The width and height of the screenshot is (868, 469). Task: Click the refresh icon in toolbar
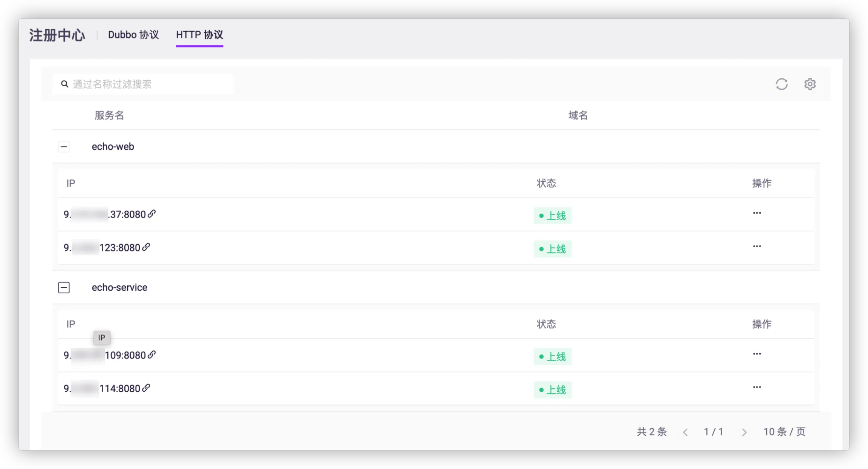781,84
